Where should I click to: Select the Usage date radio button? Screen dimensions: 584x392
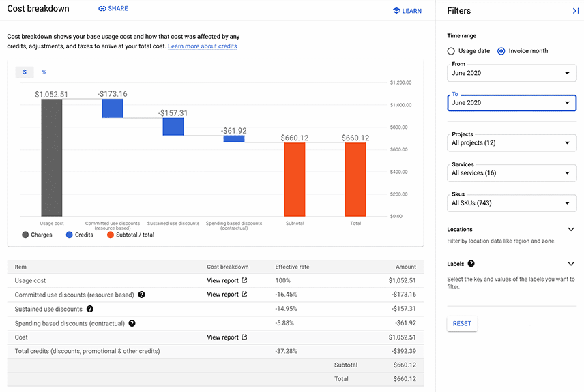pos(451,51)
